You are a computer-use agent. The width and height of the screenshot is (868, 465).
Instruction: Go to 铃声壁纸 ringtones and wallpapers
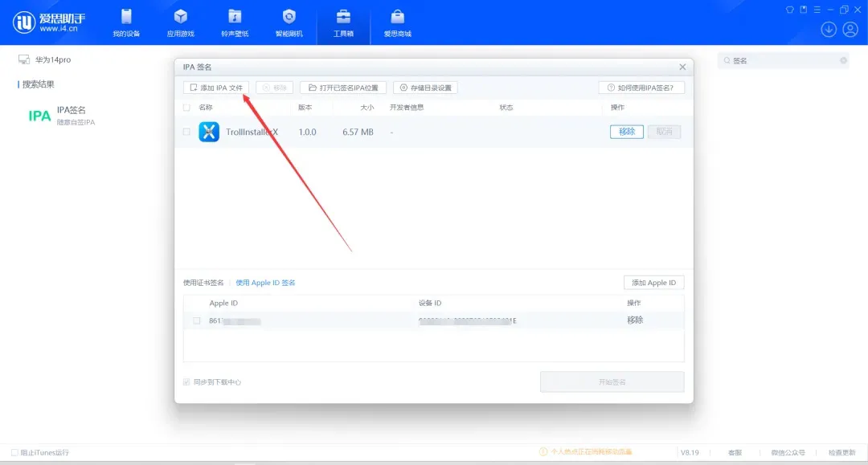pyautogui.click(x=235, y=22)
